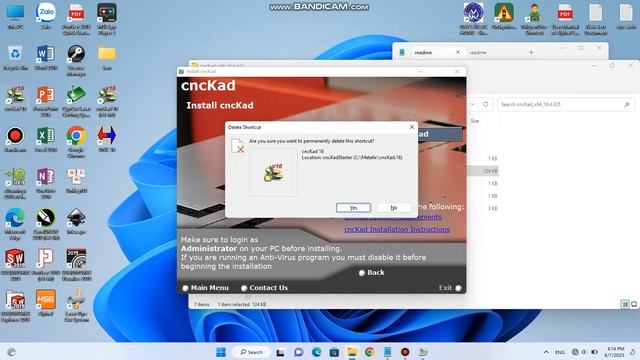Click Exit in the cncKad installer
This screenshot has width=640, height=360.
450,288
